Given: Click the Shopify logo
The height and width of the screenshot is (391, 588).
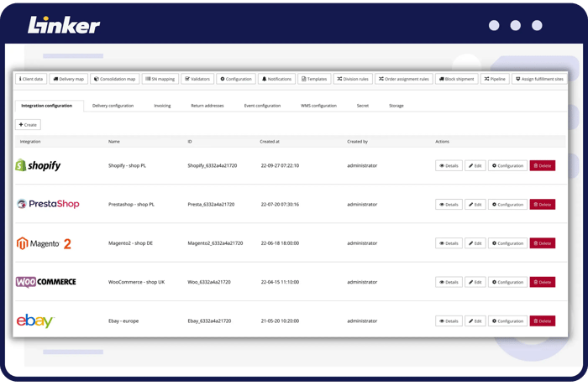Looking at the screenshot, I should coord(38,165).
